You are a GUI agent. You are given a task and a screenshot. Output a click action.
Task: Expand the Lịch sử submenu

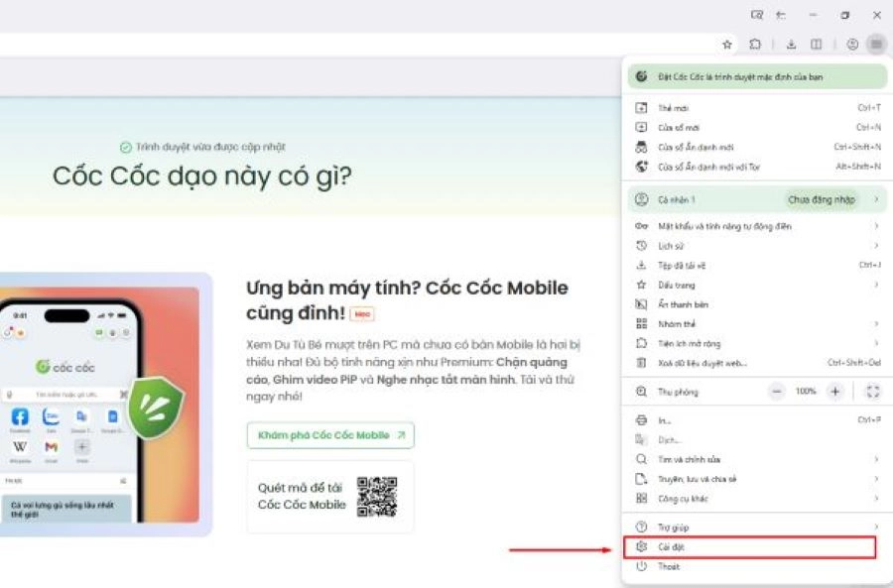tap(757, 246)
